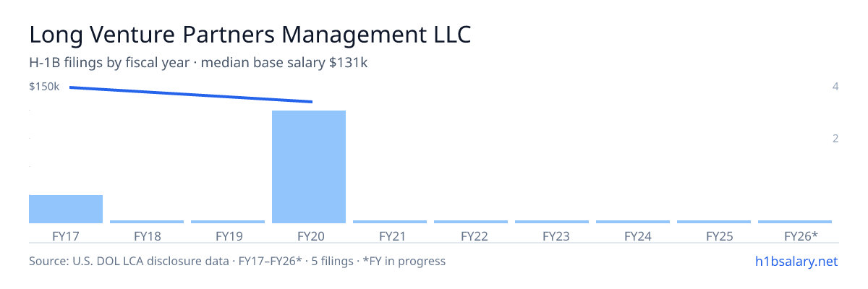Click the FY25 bar
The image size is (868, 289).
714,222
